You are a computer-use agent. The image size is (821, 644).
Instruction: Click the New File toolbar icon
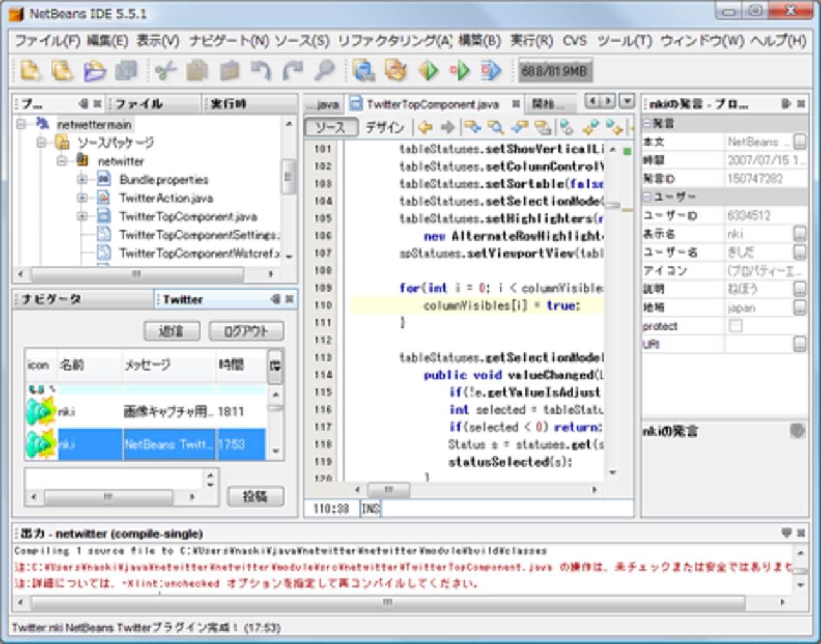point(30,71)
